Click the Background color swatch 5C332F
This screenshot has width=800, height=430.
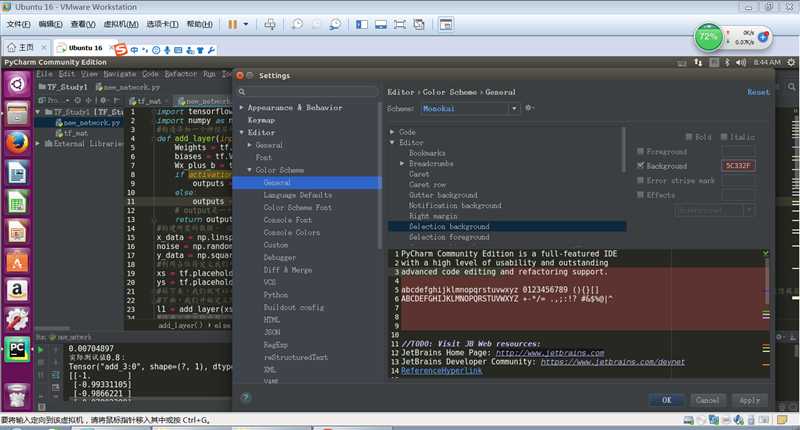[x=738, y=166]
